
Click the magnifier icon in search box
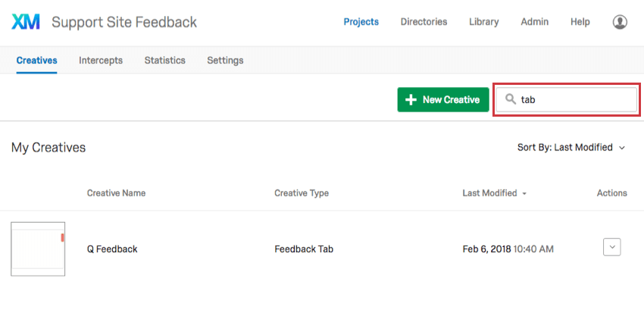(x=510, y=99)
